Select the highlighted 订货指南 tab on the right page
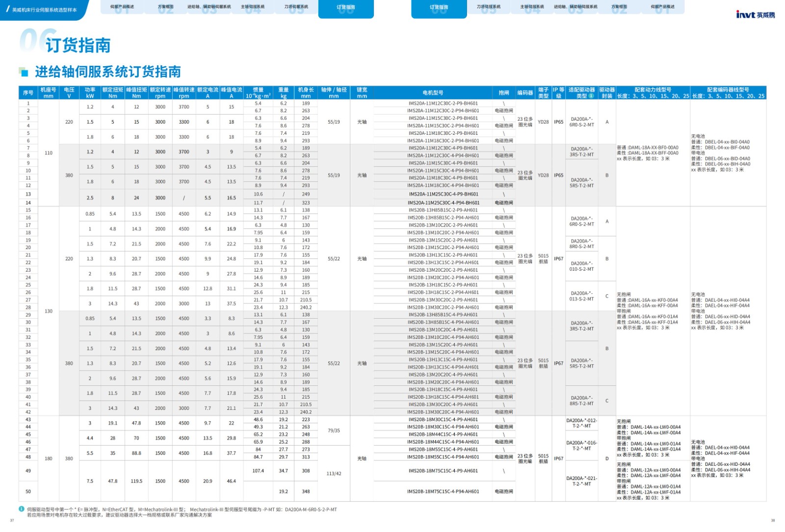The width and height of the screenshot is (785, 532). click(x=439, y=8)
